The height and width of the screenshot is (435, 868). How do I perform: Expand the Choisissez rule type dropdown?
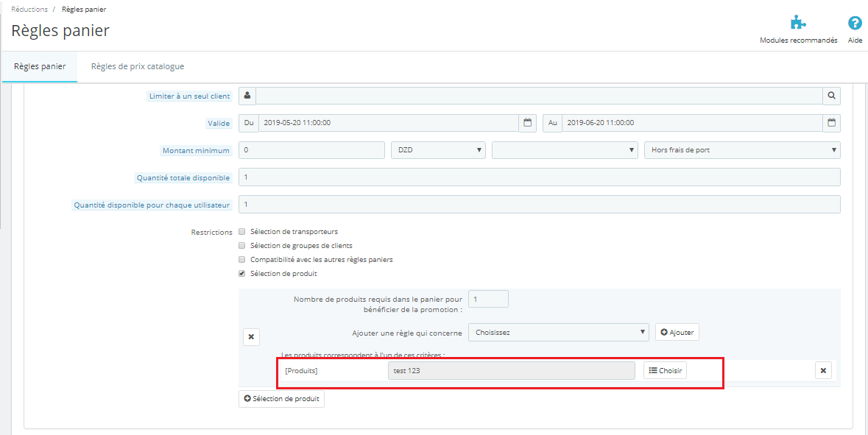click(558, 332)
